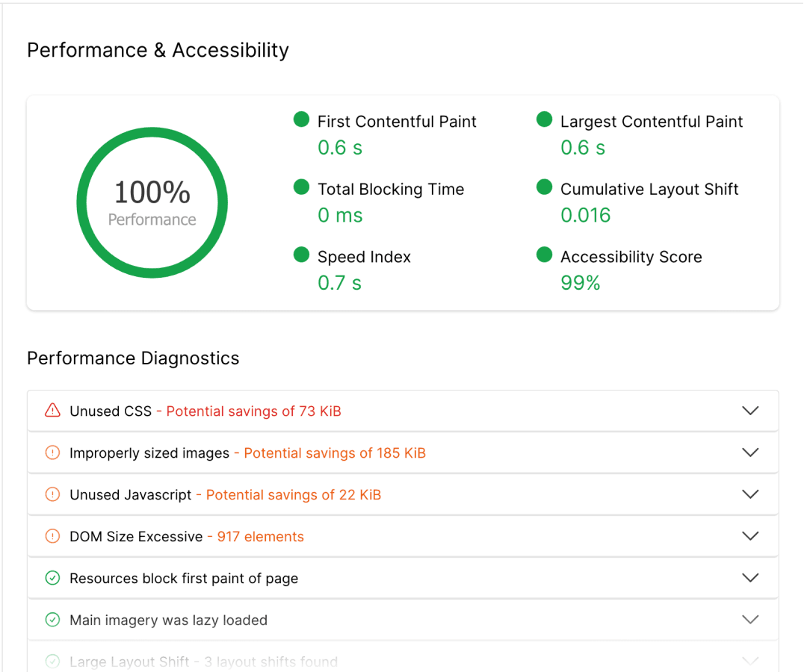Click the orange alert icon for Improperly sized images
Screen dimensions: 804x672
(x=52, y=452)
